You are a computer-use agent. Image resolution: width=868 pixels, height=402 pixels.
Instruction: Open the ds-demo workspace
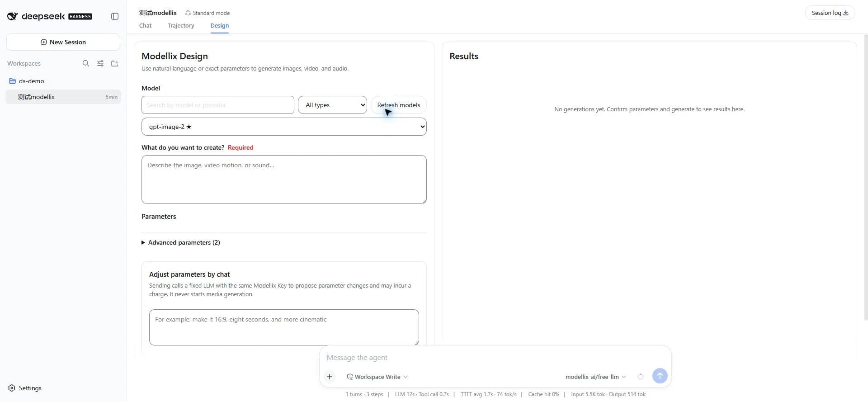63,81
